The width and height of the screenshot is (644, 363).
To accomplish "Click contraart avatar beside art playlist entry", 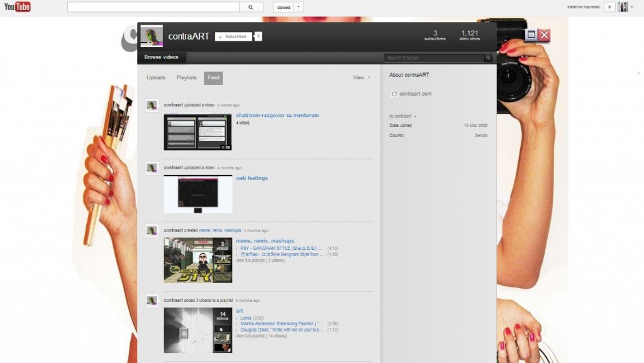I will coord(152,301).
